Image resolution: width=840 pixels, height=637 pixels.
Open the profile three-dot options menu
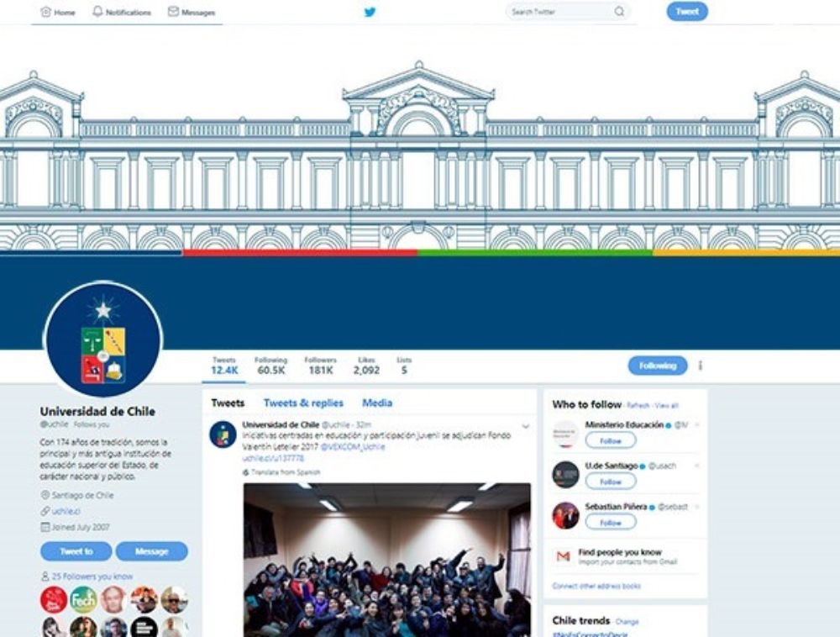pos(701,366)
